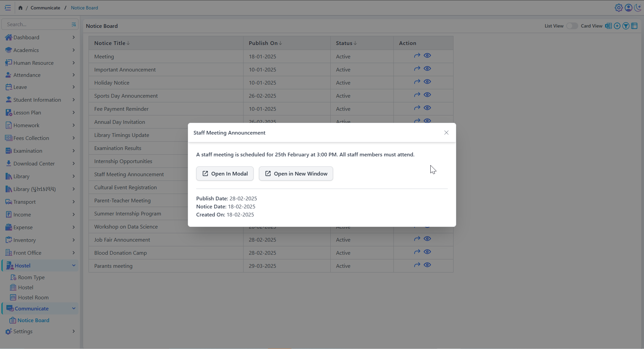The image size is (644, 349).
Task: Select Notice Board in sidebar
Action: coord(33,320)
